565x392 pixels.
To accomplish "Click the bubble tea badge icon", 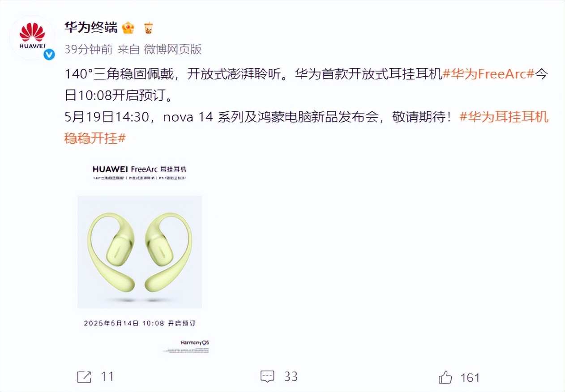I will tap(148, 28).
